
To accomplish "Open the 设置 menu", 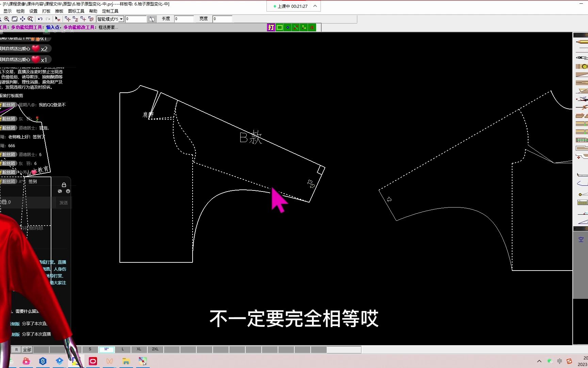I will 33,11.
